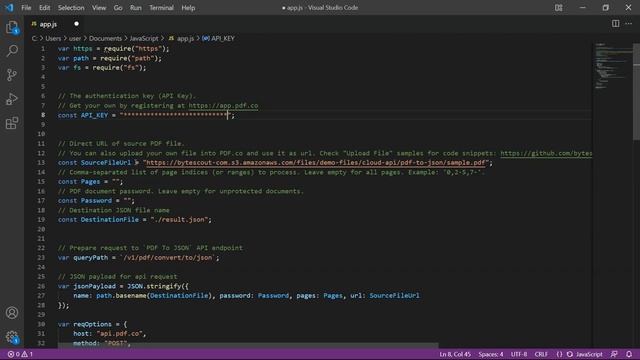
Task: Click Pages constant on line 15
Action: tap(90, 182)
